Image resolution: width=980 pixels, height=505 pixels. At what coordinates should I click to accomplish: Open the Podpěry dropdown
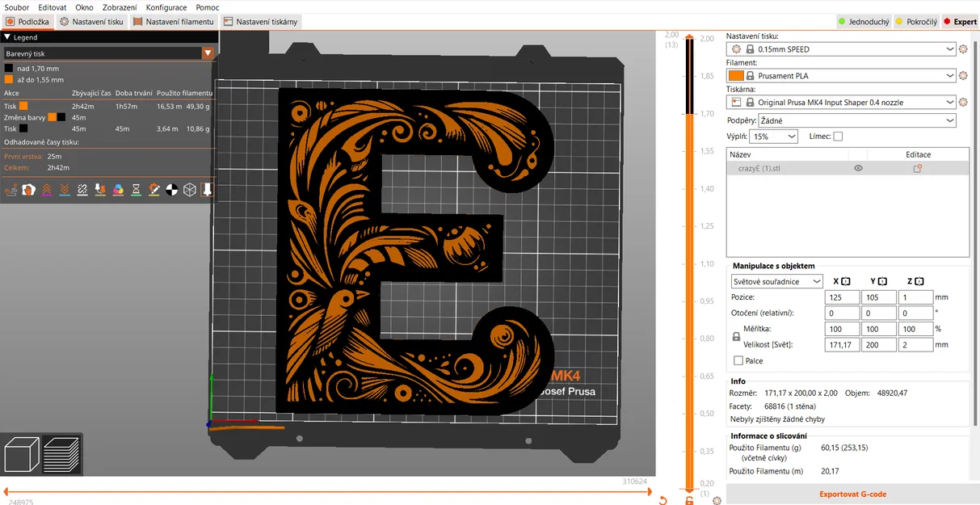pos(840,120)
